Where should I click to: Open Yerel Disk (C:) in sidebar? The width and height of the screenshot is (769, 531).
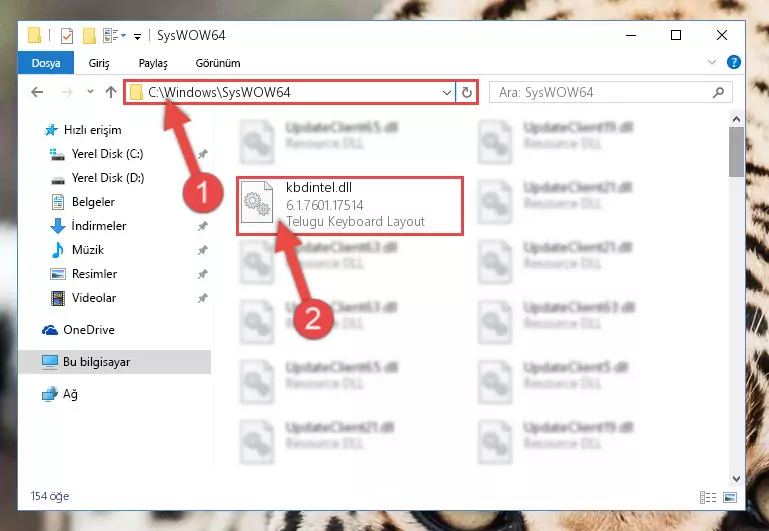tap(107, 154)
